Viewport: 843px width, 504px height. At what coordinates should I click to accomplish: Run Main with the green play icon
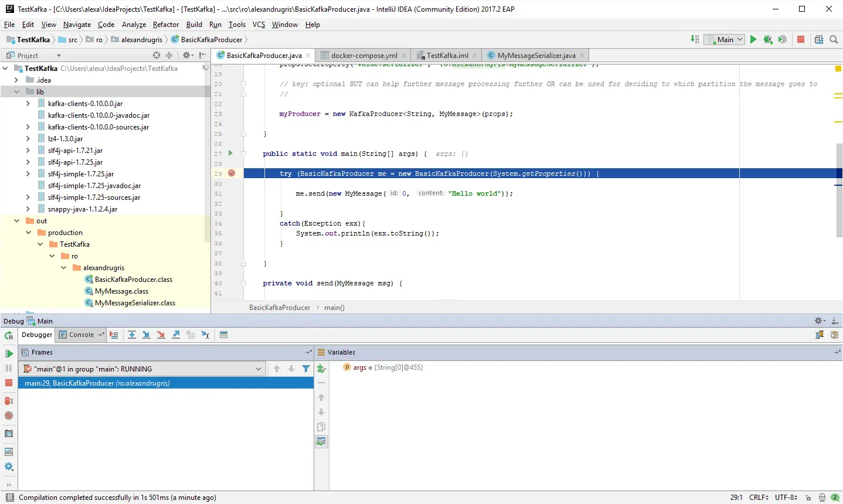[753, 39]
